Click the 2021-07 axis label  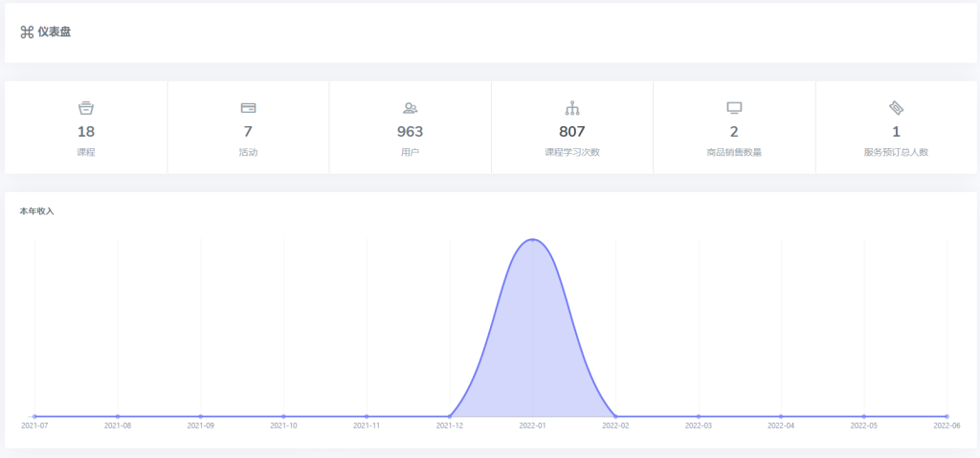(34, 425)
